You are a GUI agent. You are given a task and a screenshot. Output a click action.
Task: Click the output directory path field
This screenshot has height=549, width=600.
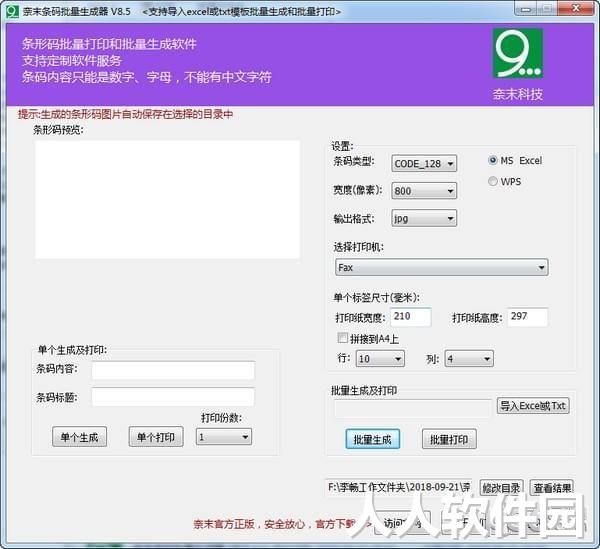pyautogui.click(x=398, y=487)
